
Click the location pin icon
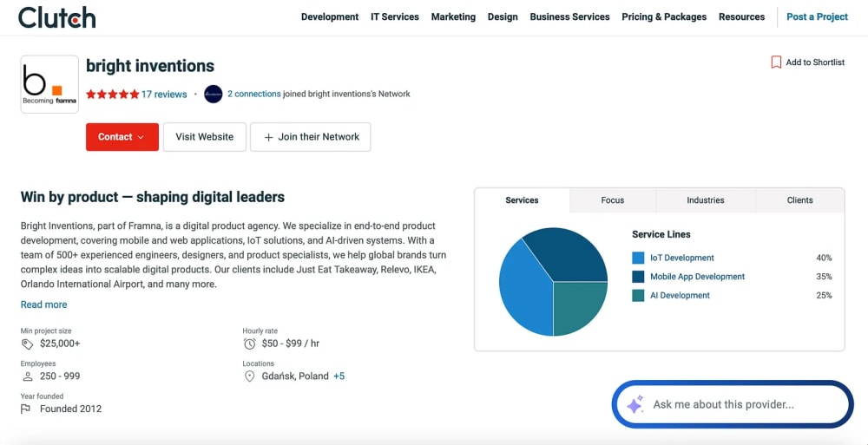[250, 376]
